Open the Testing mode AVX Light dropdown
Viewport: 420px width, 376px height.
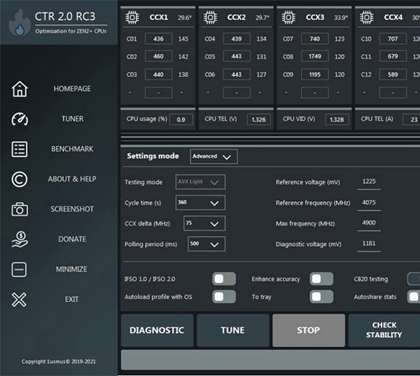click(200, 182)
